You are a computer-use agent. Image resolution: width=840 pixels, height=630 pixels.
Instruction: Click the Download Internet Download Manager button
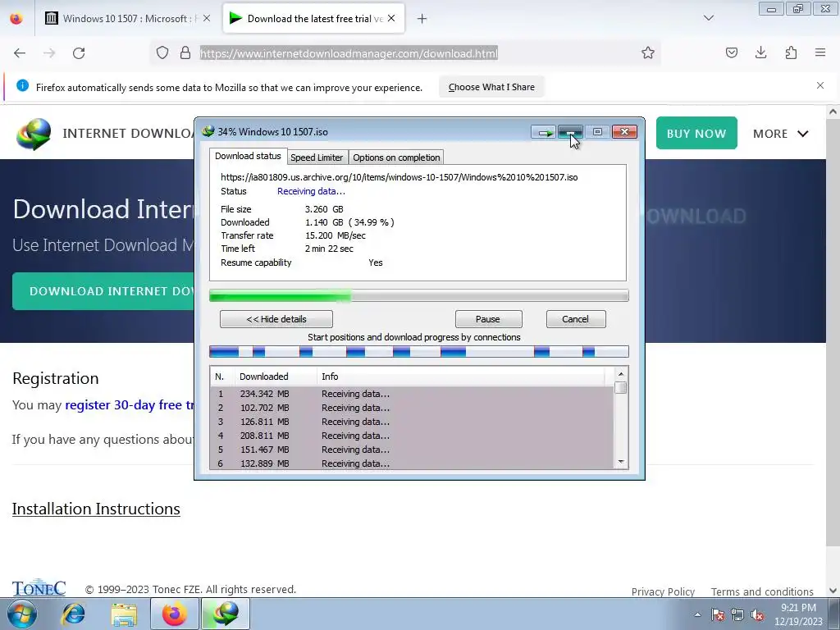coord(104,291)
